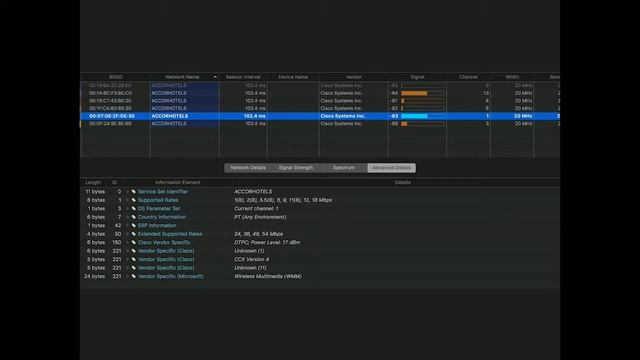Sort by the Vendor column header
This screenshot has width=640, height=360.
(x=353, y=77)
